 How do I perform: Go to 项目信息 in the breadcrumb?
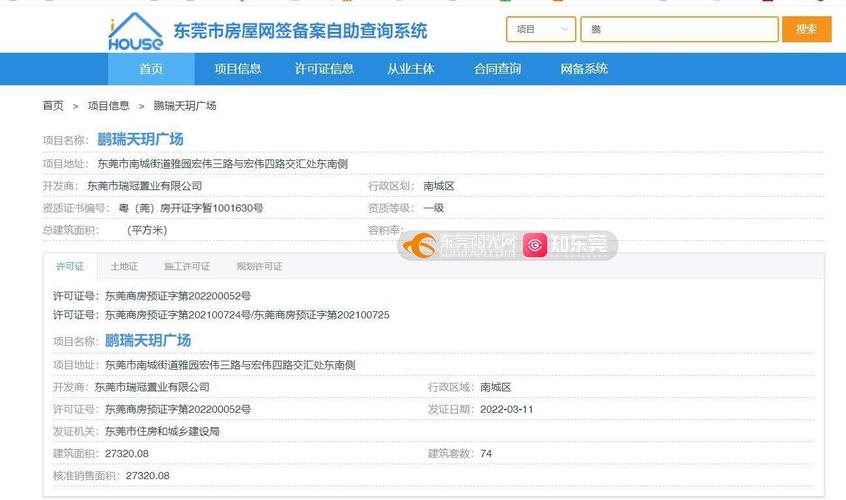108,106
